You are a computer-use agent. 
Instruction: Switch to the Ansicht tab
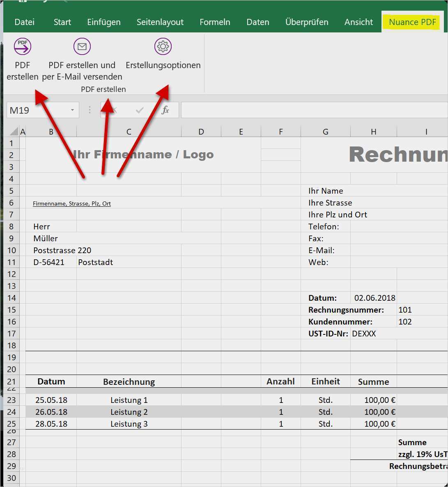pyautogui.click(x=358, y=22)
